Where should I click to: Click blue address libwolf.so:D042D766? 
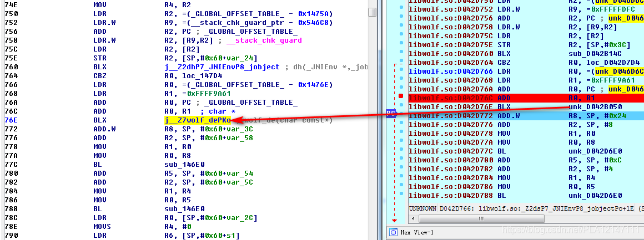[451, 72]
